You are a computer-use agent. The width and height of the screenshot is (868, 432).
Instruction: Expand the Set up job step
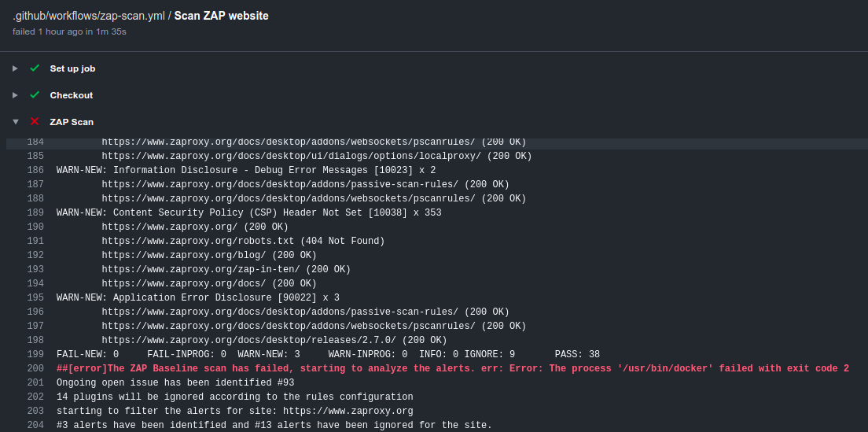point(15,68)
